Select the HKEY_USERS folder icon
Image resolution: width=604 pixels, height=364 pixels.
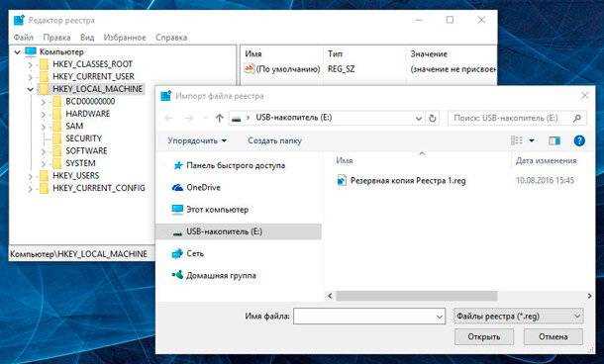pyautogui.click(x=44, y=176)
